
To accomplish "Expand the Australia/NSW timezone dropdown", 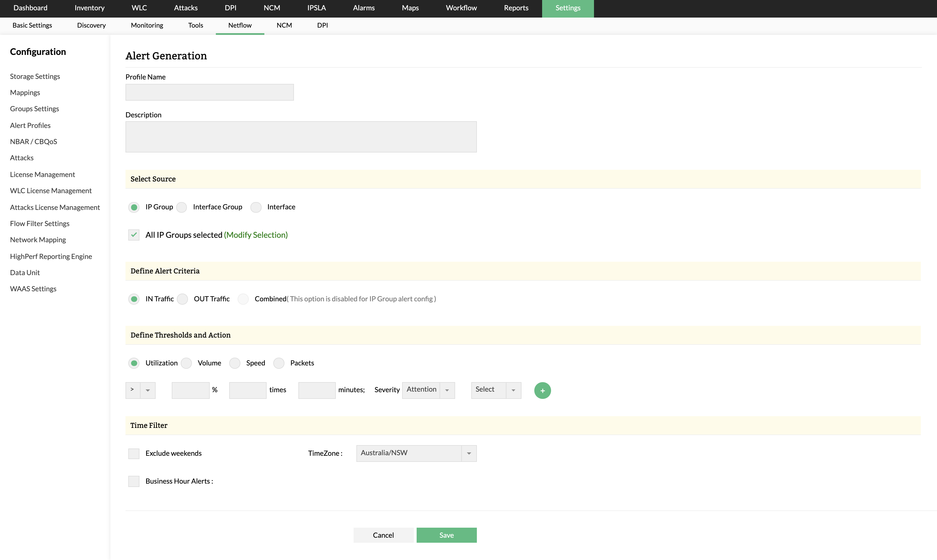I will (468, 453).
